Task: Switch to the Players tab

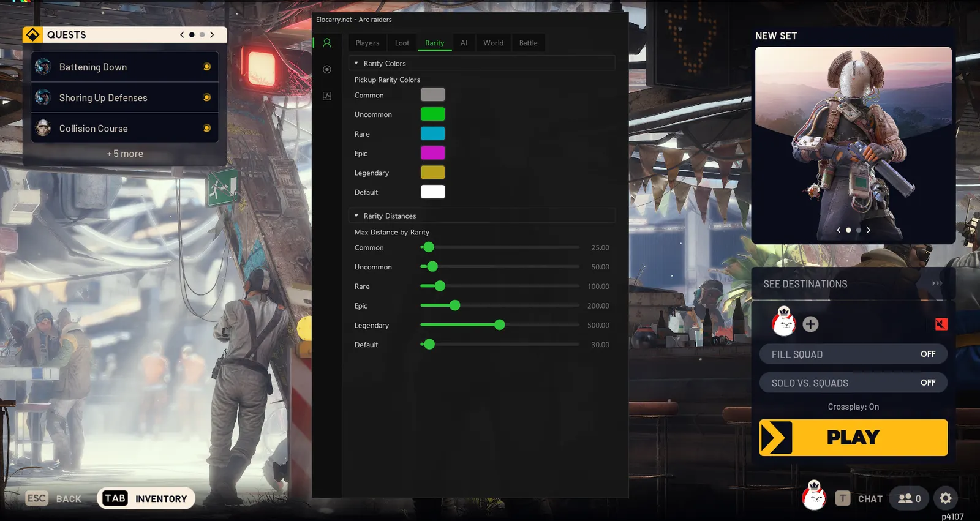Action: [x=367, y=43]
